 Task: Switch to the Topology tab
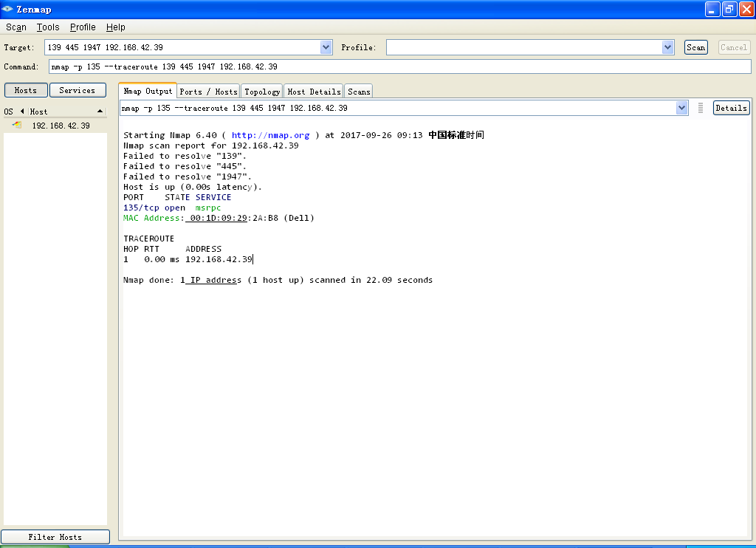[262, 91]
